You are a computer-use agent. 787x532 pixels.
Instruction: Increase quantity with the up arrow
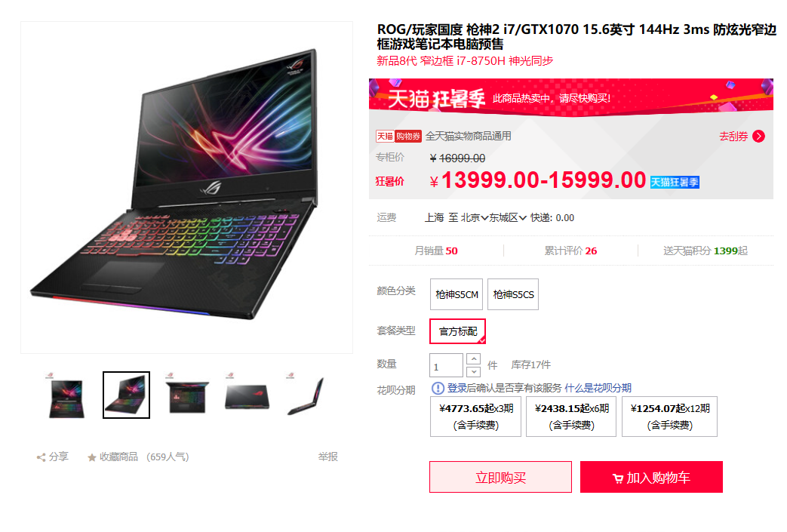coord(473,359)
